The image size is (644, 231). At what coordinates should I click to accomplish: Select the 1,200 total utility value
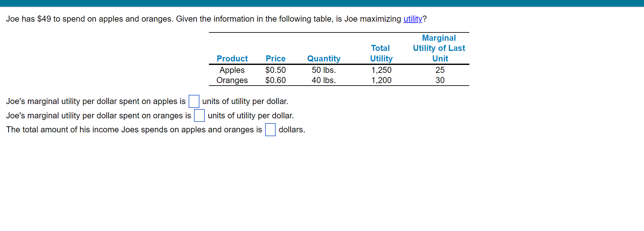tap(381, 80)
